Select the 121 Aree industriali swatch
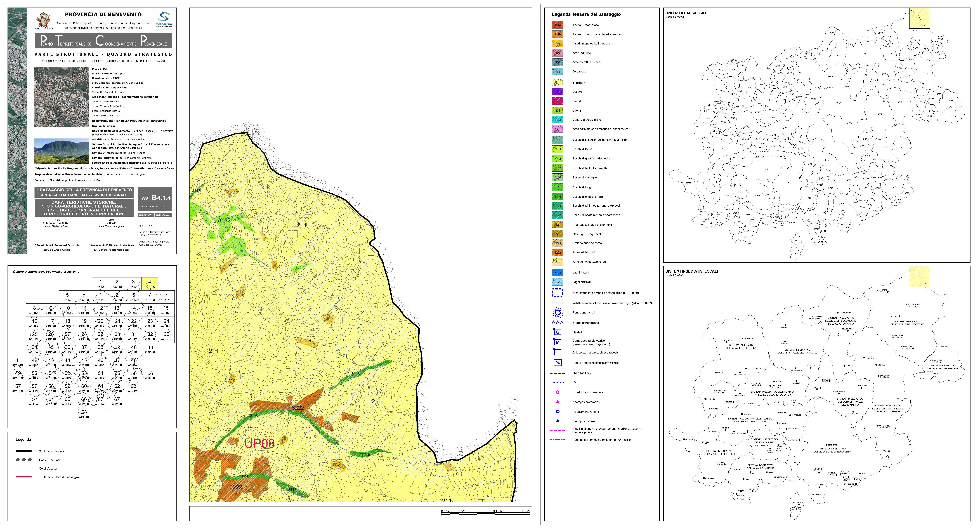 pyautogui.click(x=557, y=53)
